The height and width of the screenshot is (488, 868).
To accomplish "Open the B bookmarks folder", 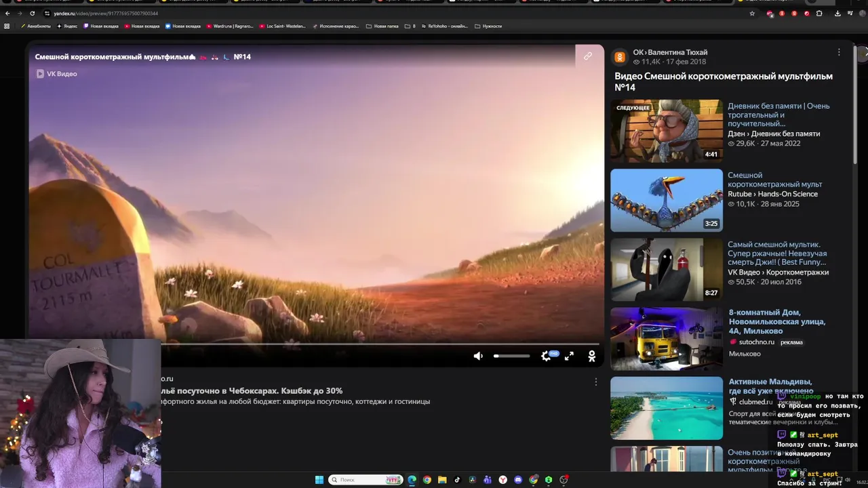I will point(410,26).
